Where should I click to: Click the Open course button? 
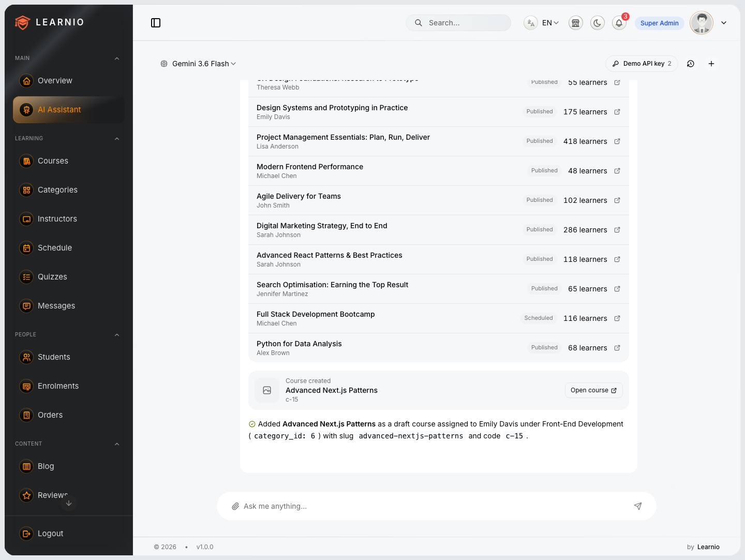593,390
